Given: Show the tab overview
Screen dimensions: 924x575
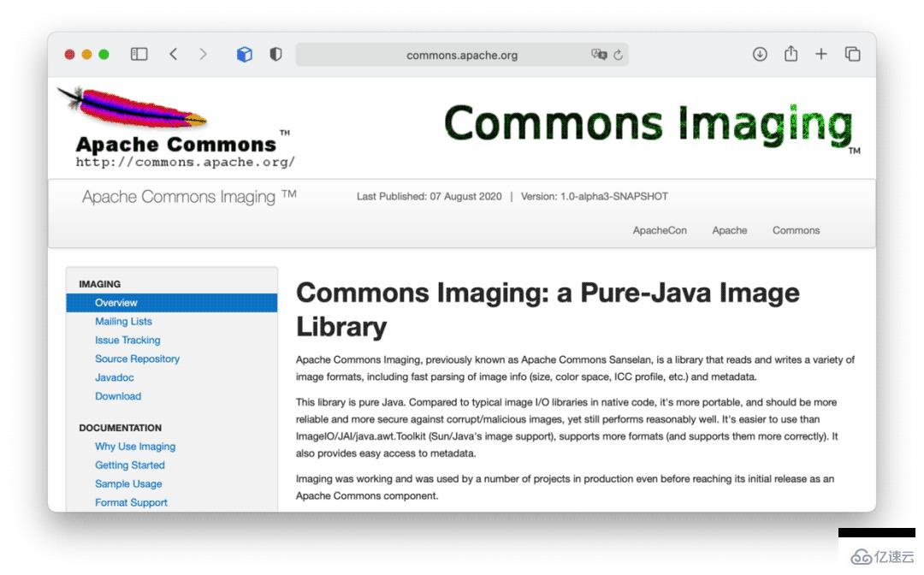Looking at the screenshot, I should pos(853,54).
